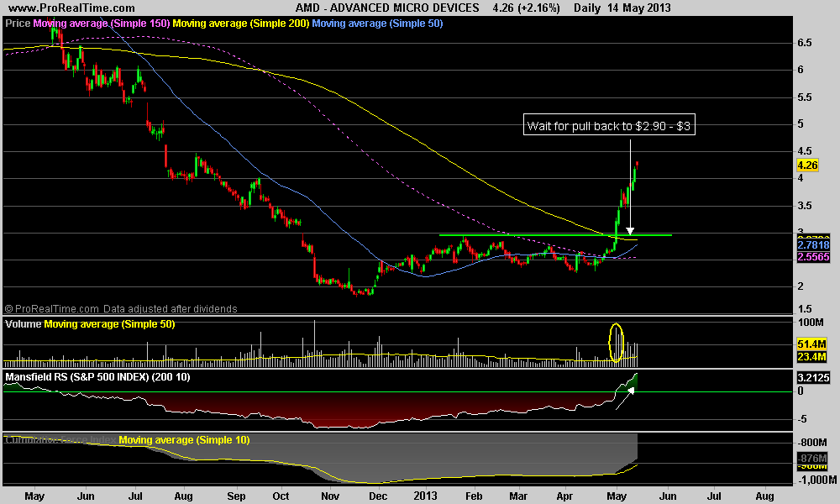Click the 3.5 price axis label

coord(804,206)
